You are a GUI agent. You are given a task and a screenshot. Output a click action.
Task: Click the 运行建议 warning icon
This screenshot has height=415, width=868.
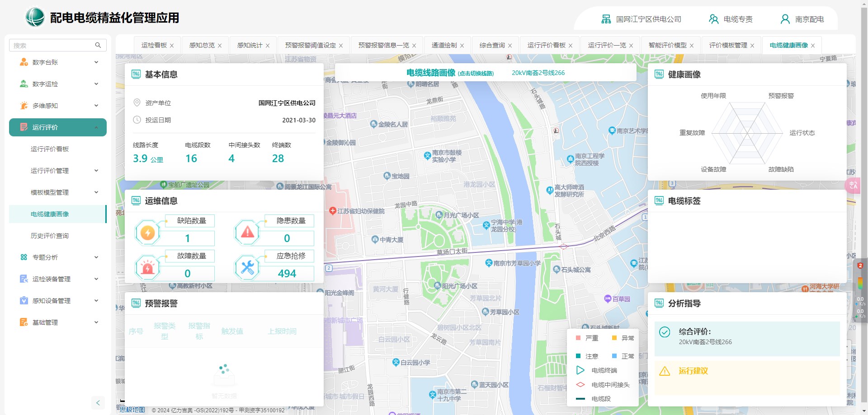coord(665,371)
